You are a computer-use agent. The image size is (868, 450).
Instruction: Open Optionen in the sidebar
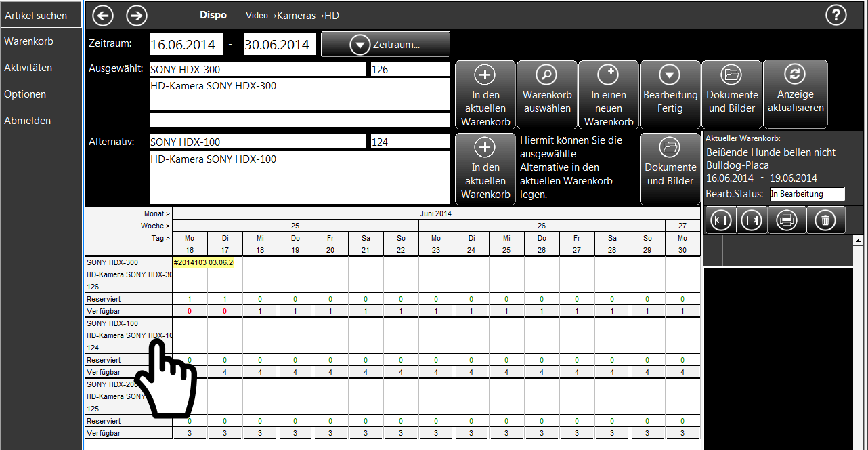point(25,94)
